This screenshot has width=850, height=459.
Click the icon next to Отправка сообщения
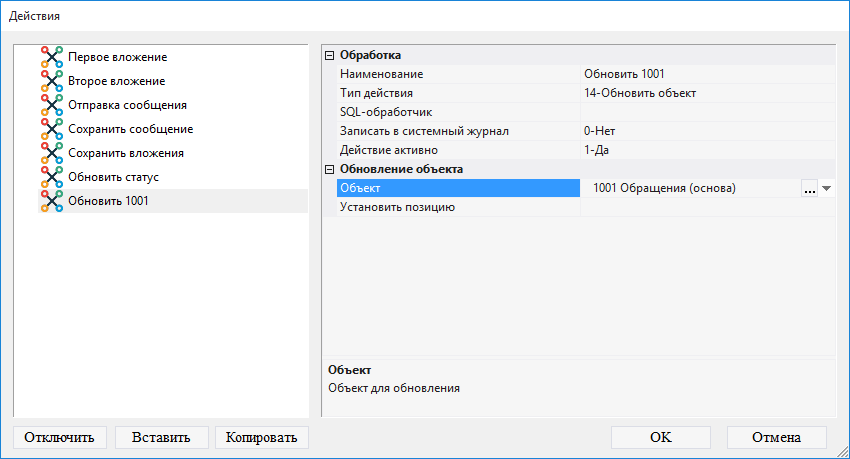coord(52,105)
